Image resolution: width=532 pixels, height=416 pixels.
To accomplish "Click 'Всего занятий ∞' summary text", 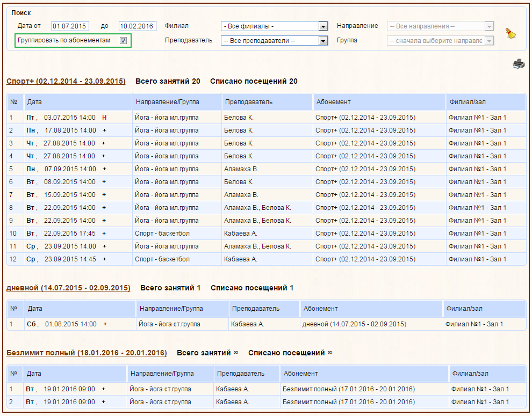I will click(x=207, y=353).
